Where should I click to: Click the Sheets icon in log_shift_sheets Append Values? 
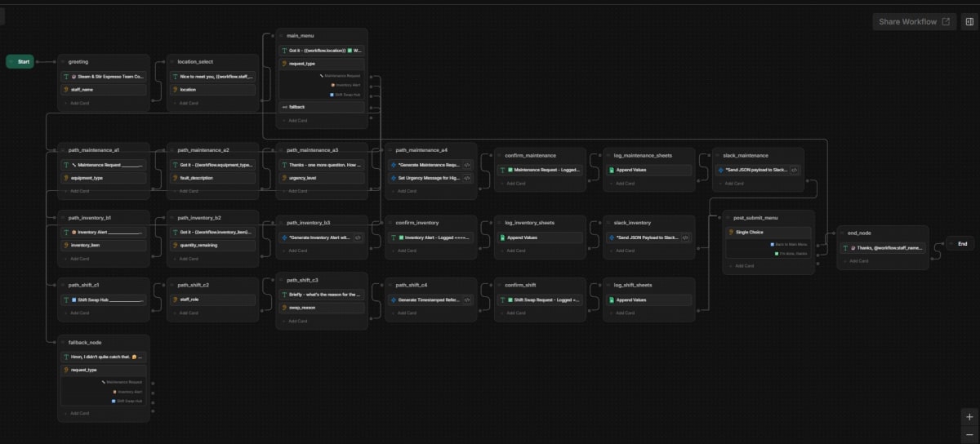612,300
